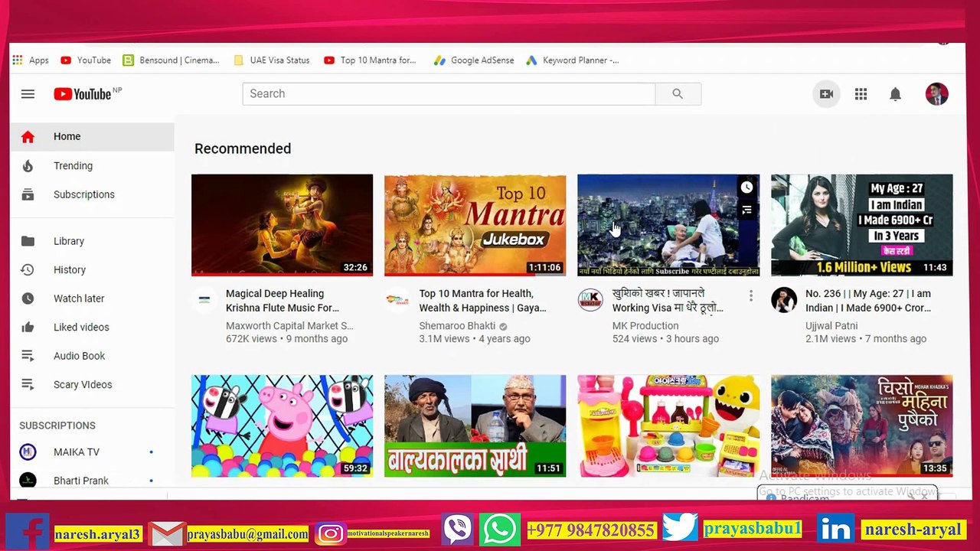Open Maxworth Capital Market channel name
The height and width of the screenshot is (551, 980).
tap(289, 326)
